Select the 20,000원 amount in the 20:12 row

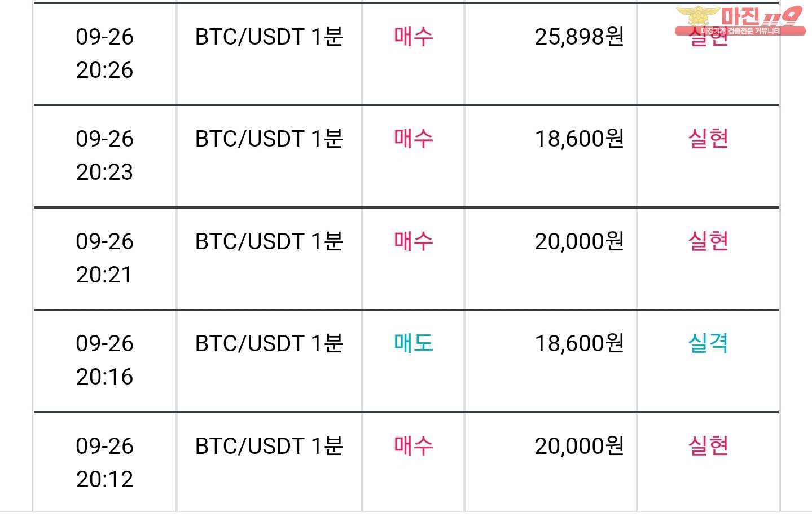point(579,446)
